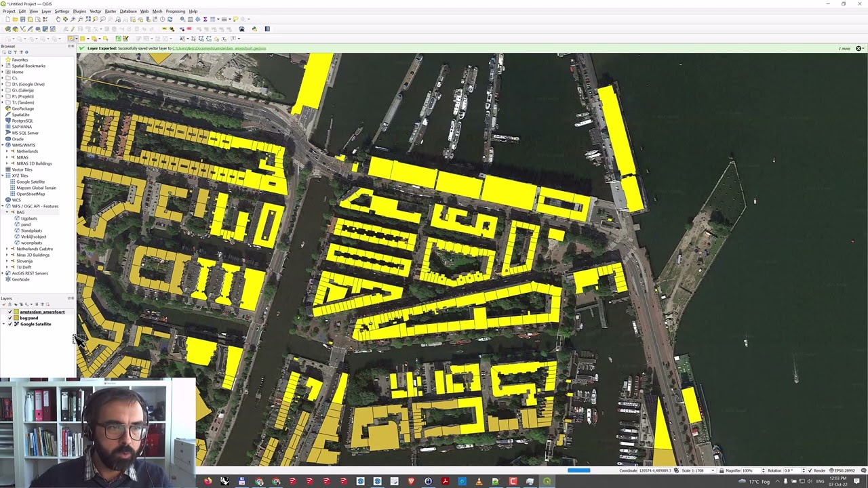Viewport: 868px width, 488px height.
Task: Collapse the XYZ Tiles node
Action: click(x=3, y=176)
